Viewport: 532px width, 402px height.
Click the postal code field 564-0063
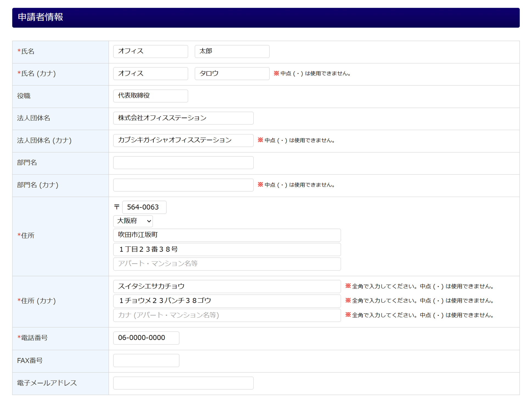144,207
